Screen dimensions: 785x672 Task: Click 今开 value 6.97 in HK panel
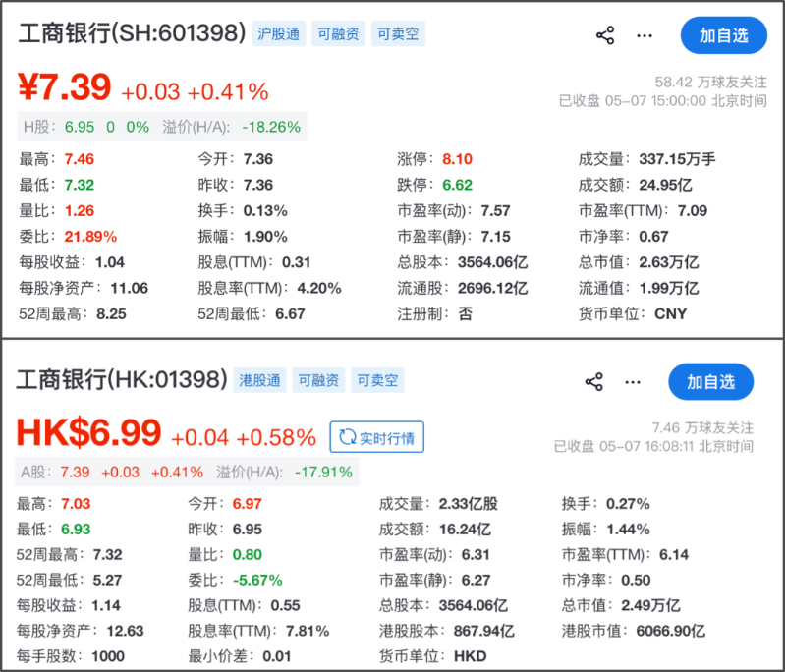247,504
